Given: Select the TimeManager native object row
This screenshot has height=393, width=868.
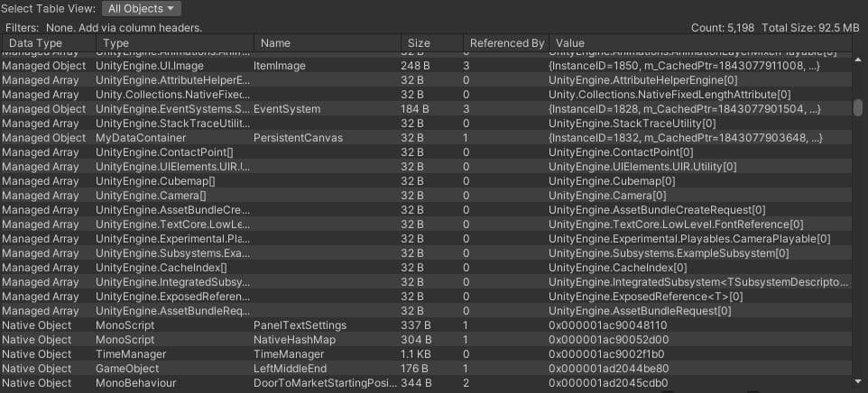Looking at the screenshot, I should point(287,354).
